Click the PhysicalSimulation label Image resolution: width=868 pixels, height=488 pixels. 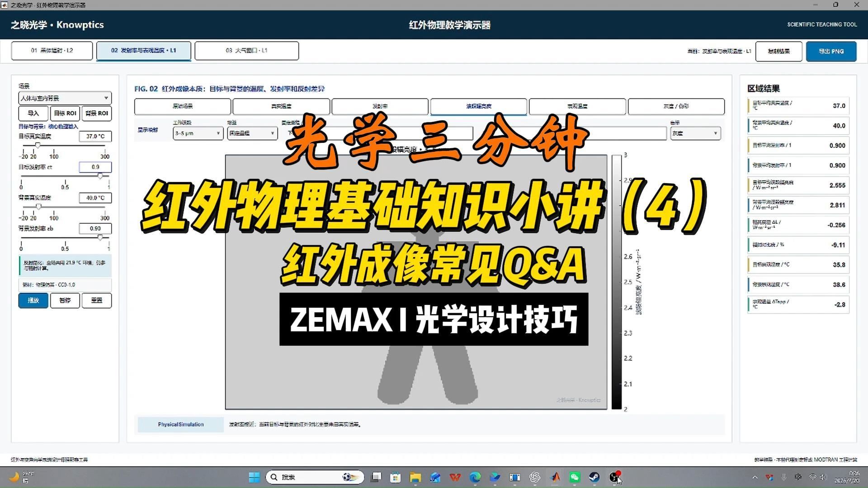click(x=181, y=425)
